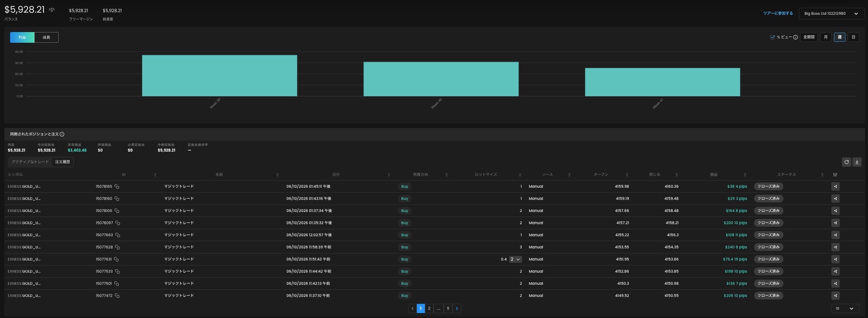868x318 pixels.
Task: Open rows-per-page dropdown showing 10
Action: (845, 309)
